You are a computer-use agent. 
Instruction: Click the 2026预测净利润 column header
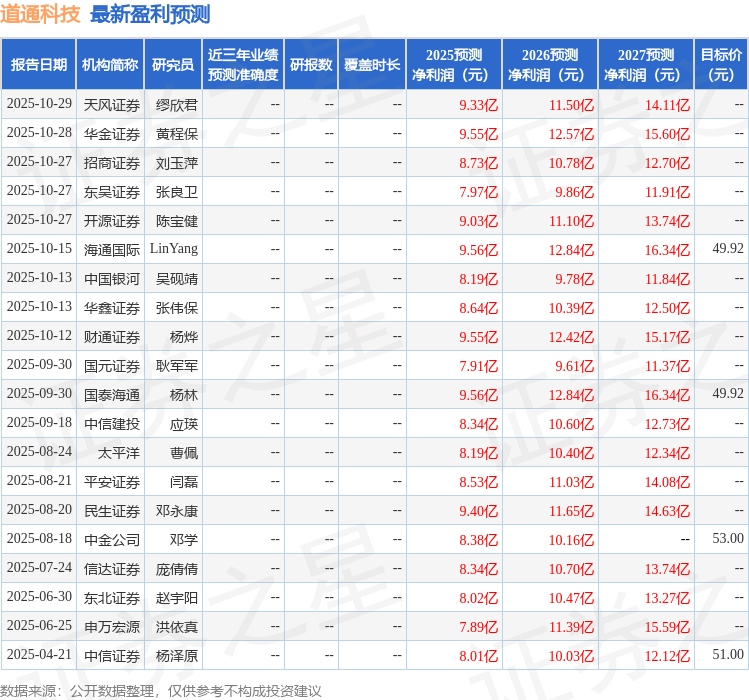(550, 65)
